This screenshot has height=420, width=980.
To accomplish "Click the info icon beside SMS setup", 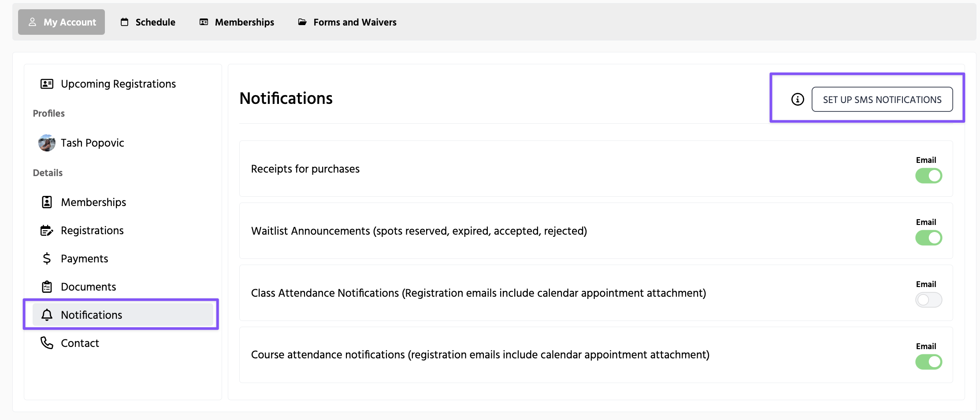I will [x=798, y=99].
